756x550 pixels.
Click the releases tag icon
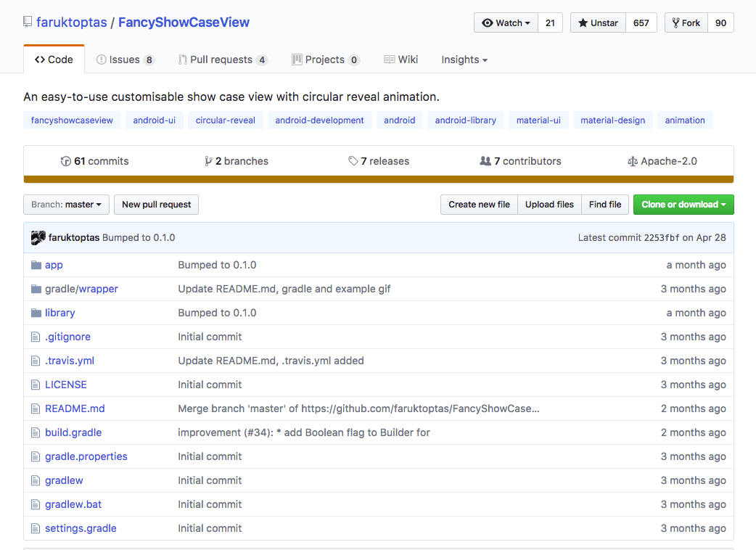click(x=353, y=161)
